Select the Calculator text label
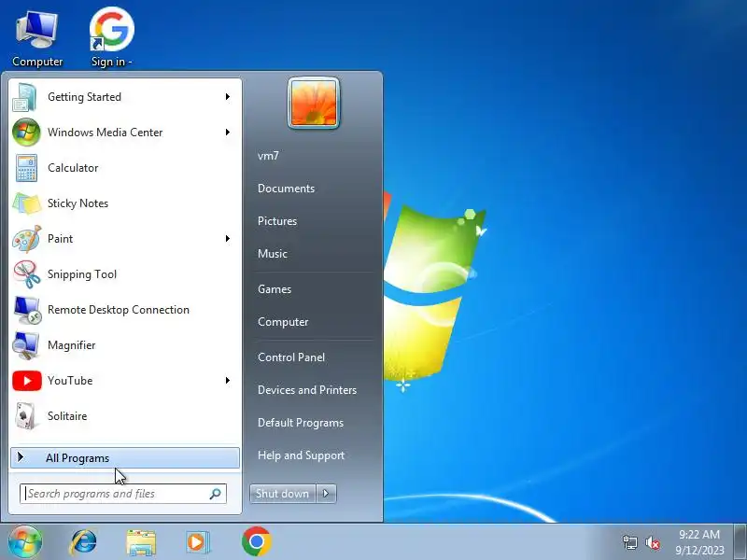Screen dimensions: 747x560 tap(73, 168)
